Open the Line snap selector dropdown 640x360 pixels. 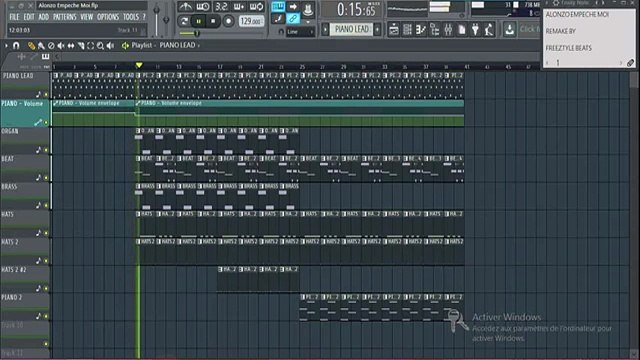[300, 32]
